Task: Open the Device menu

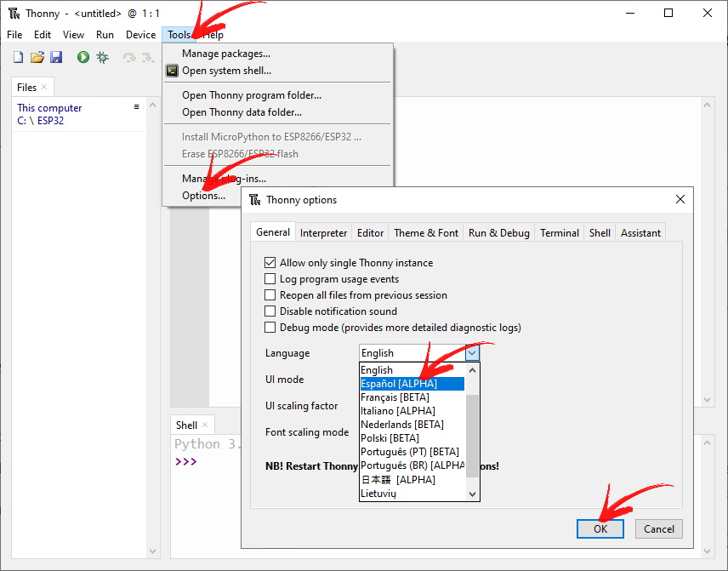Action: coord(140,35)
